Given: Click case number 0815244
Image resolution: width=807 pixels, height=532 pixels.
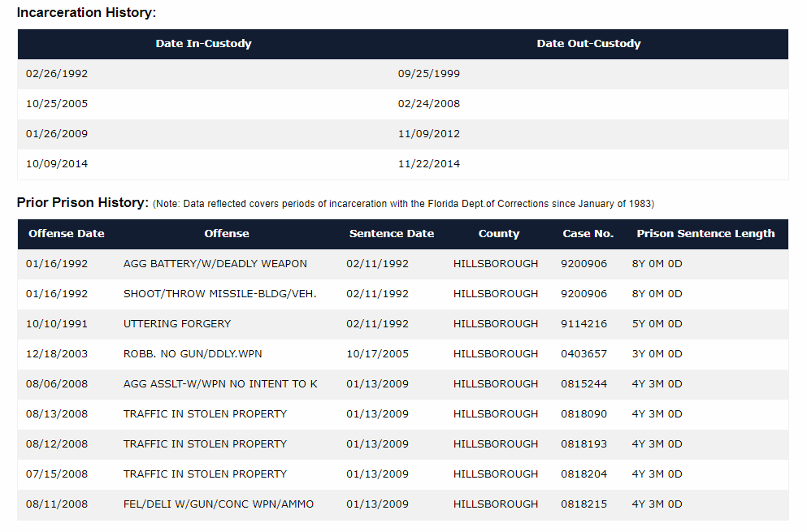Looking at the screenshot, I should click(x=584, y=384).
